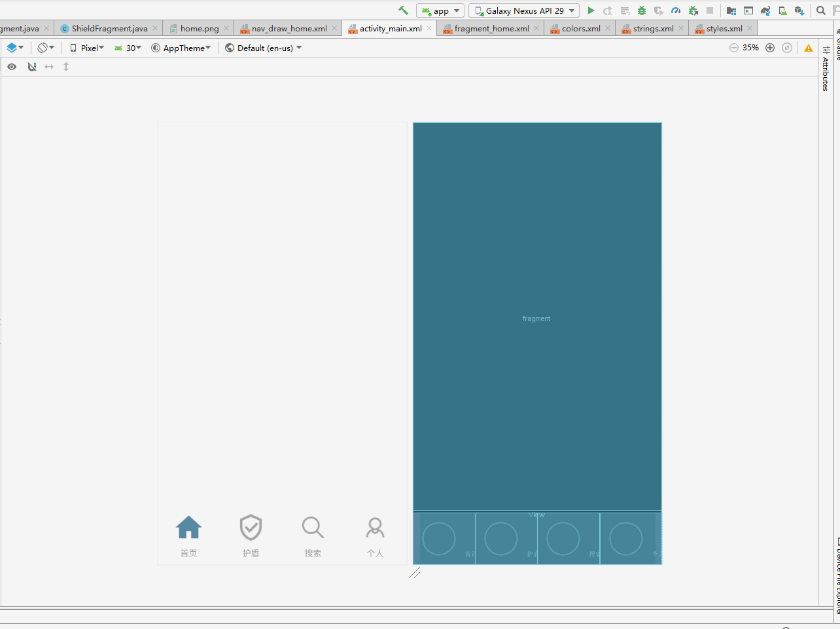Open the app run configuration dropdown
This screenshot has width=840, height=629.
pos(440,10)
